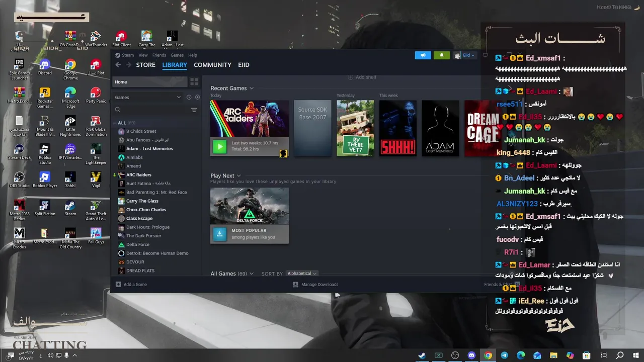Open the SHHH! game tile

click(398, 128)
